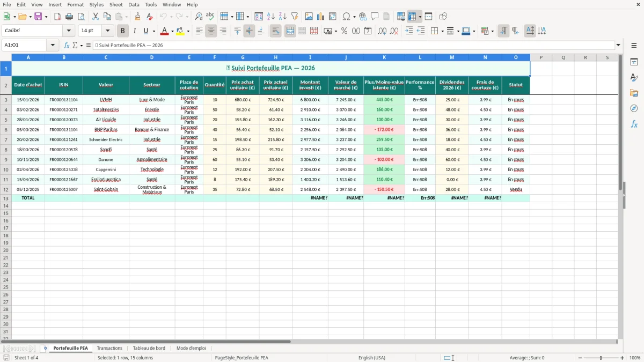Toggle Bold formatting
The height and width of the screenshot is (362, 644).
pyautogui.click(x=122, y=31)
